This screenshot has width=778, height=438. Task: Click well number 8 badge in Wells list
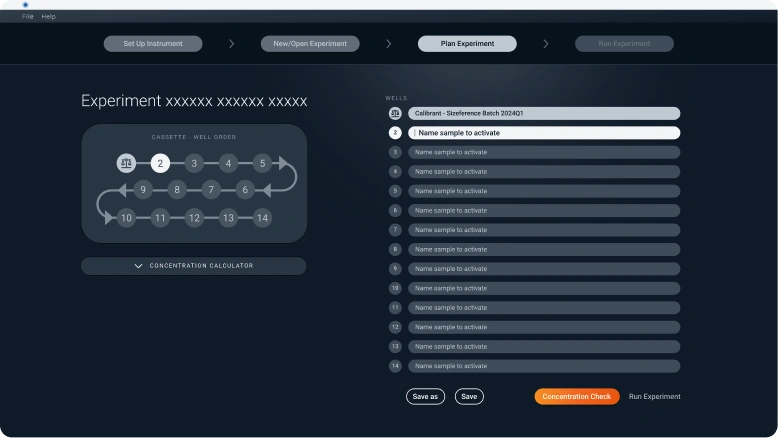coord(395,250)
